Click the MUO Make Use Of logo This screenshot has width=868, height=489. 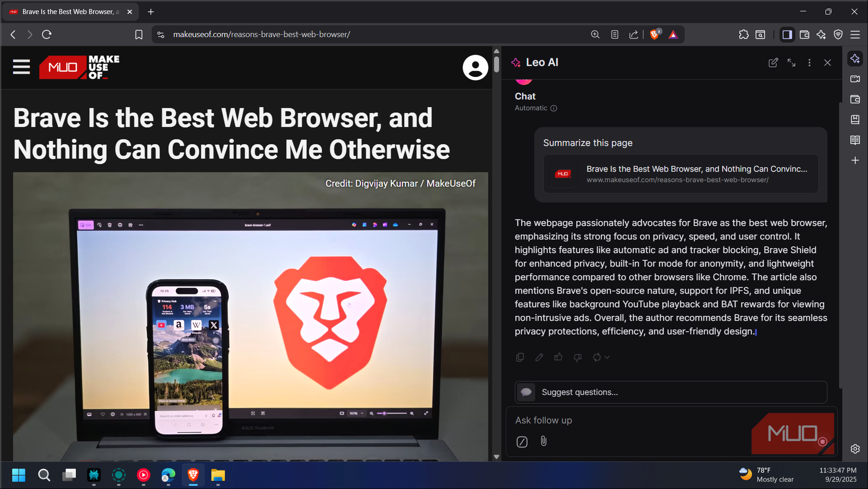[79, 67]
